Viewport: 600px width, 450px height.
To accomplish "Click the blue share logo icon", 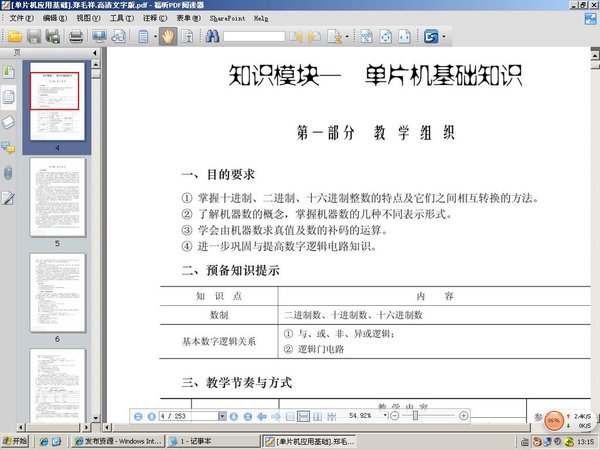I will [431, 37].
